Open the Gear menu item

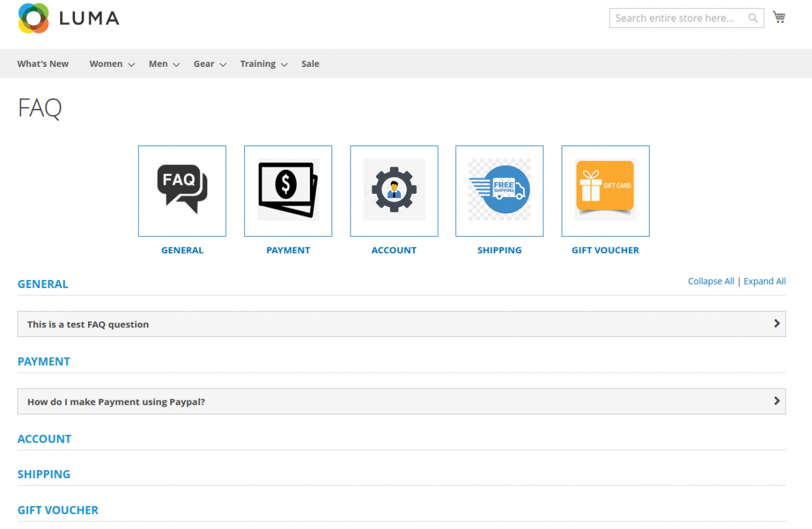pos(204,63)
